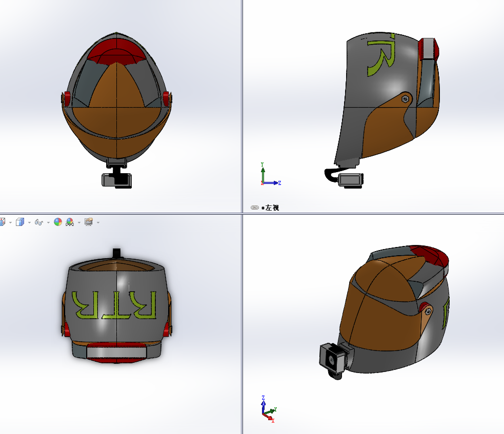Screen dimensions: 504x434
Task: Expand the View Settings dropdown arrow
Action: pos(98,222)
